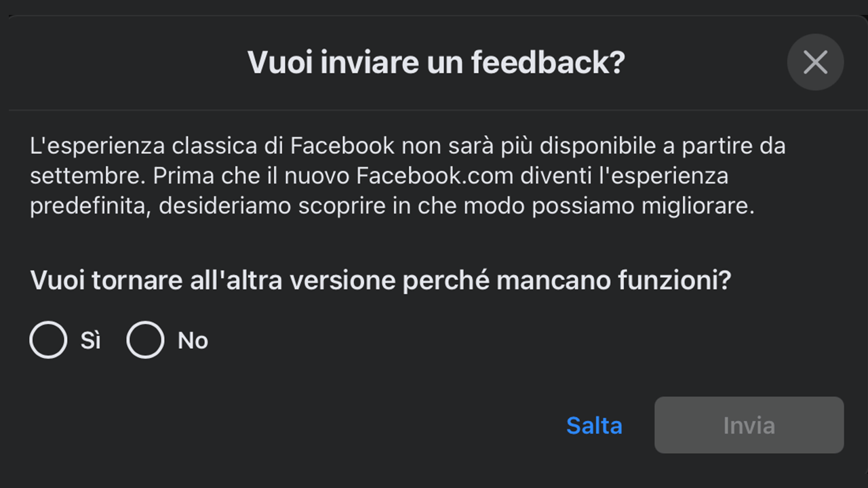
Task: Skip the feedback with Salta
Action: [594, 426]
